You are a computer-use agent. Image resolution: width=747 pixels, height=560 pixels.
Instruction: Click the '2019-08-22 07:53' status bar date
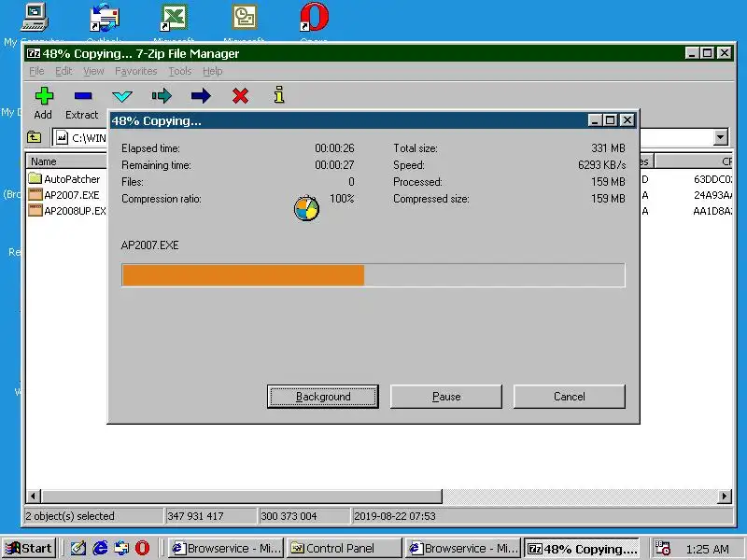click(x=394, y=516)
